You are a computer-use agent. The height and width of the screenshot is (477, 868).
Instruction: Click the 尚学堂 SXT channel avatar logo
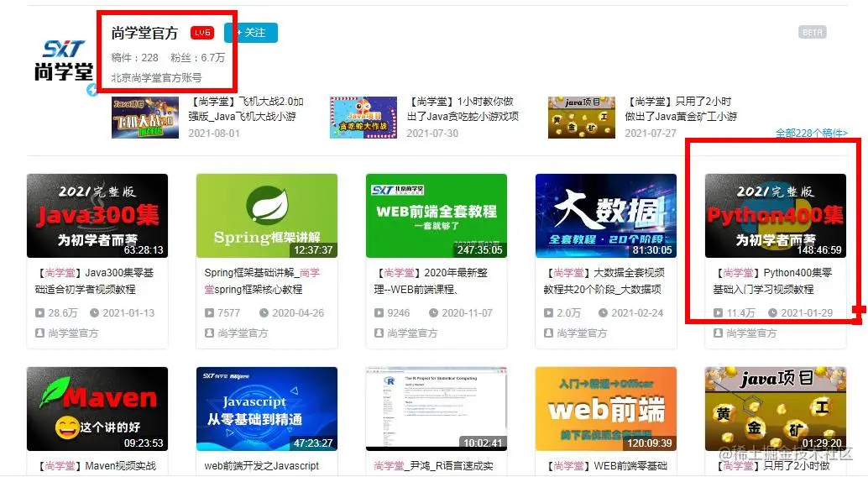point(64,60)
